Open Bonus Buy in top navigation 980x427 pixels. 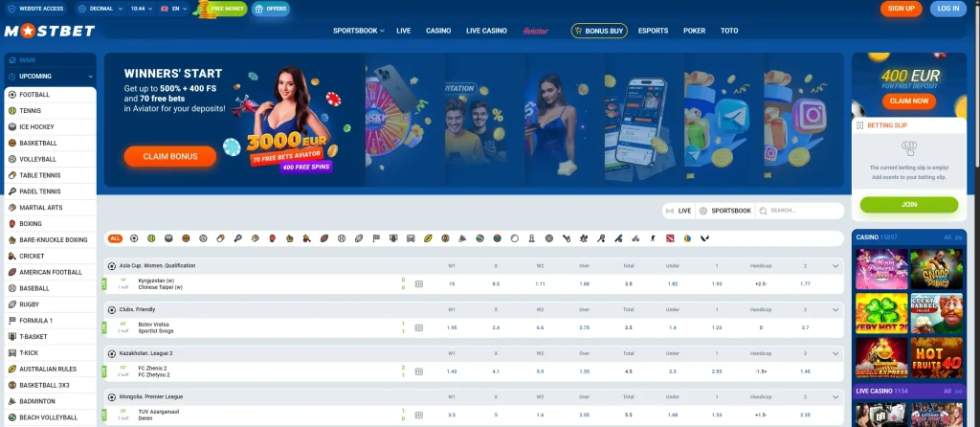pyautogui.click(x=599, y=31)
